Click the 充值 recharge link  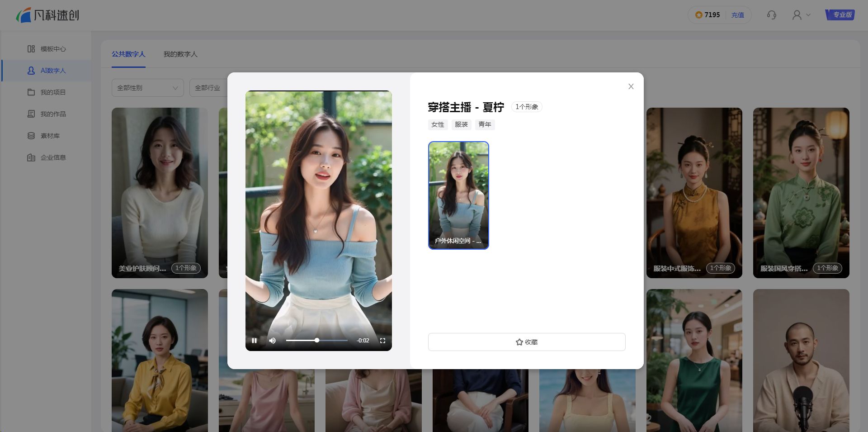[737, 15]
